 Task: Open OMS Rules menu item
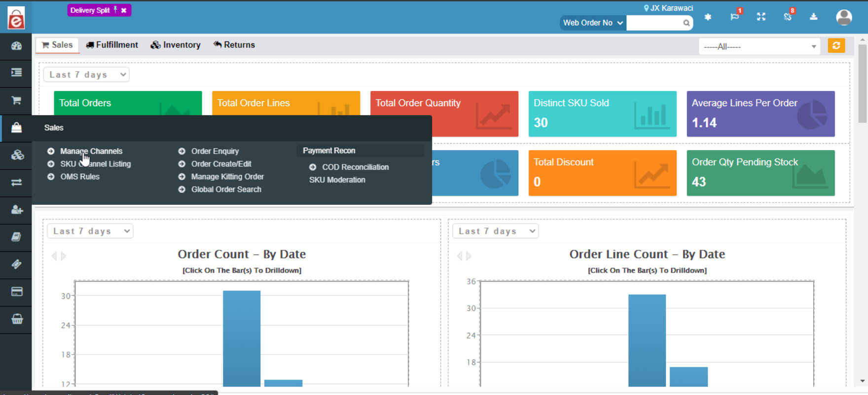(x=80, y=177)
